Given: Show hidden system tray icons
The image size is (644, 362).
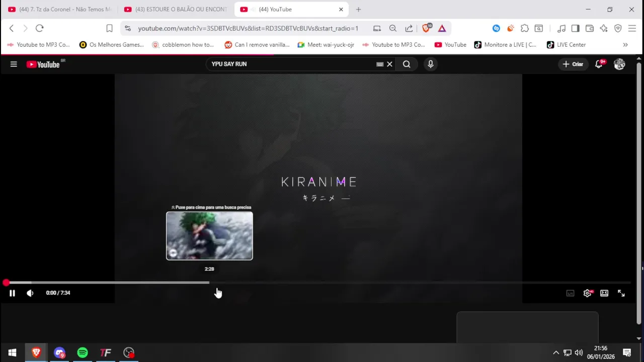Looking at the screenshot, I should pos(556,352).
